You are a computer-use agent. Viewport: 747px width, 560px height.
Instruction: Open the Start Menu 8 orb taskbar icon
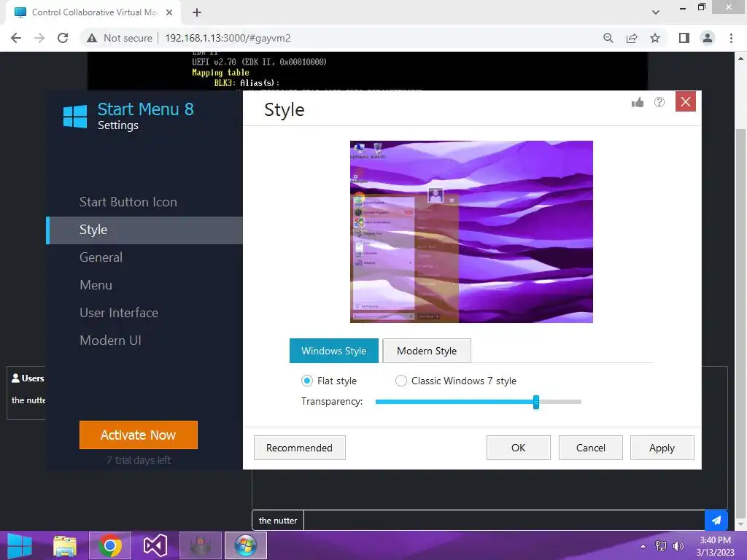coord(246,545)
